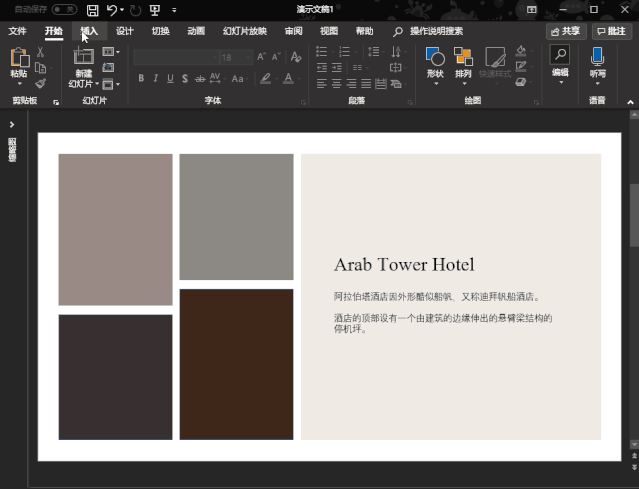This screenshot has height=489, width=639.
Task: Decrease list indent level icon
Action: click(322, 67)
